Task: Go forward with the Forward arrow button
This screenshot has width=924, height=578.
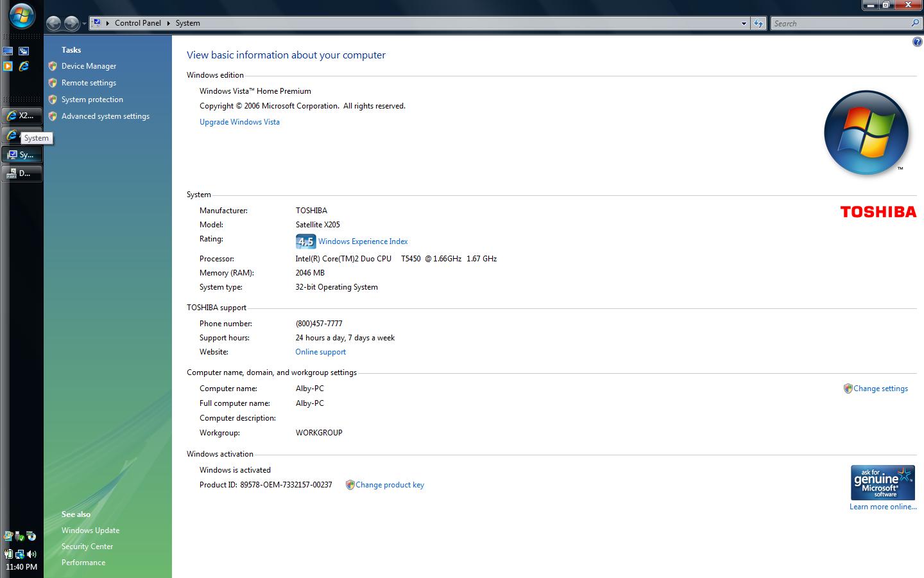Action: coord(71,24)
